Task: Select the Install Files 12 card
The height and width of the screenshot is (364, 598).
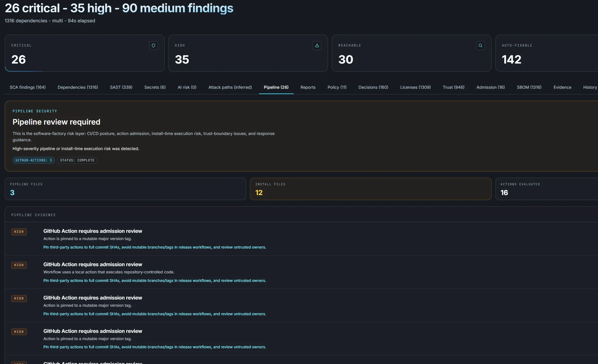Action: [370, 189]
